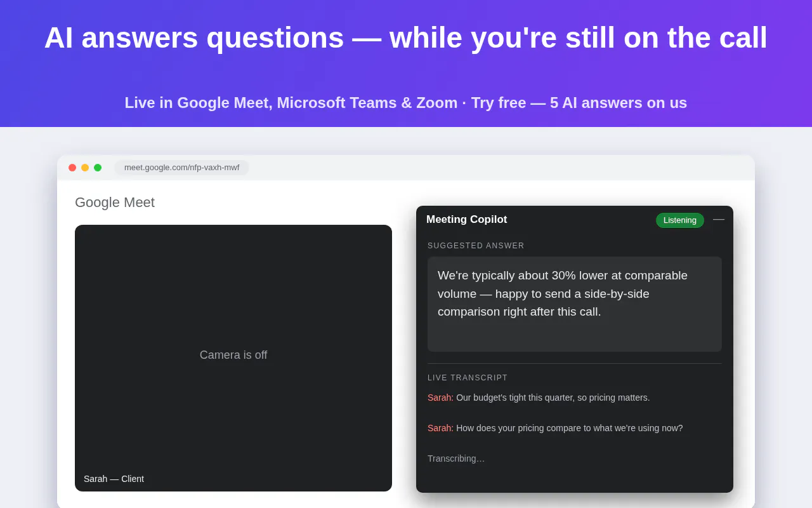Select transcript line about pricing comparison
812x508 pixels.
555,428
